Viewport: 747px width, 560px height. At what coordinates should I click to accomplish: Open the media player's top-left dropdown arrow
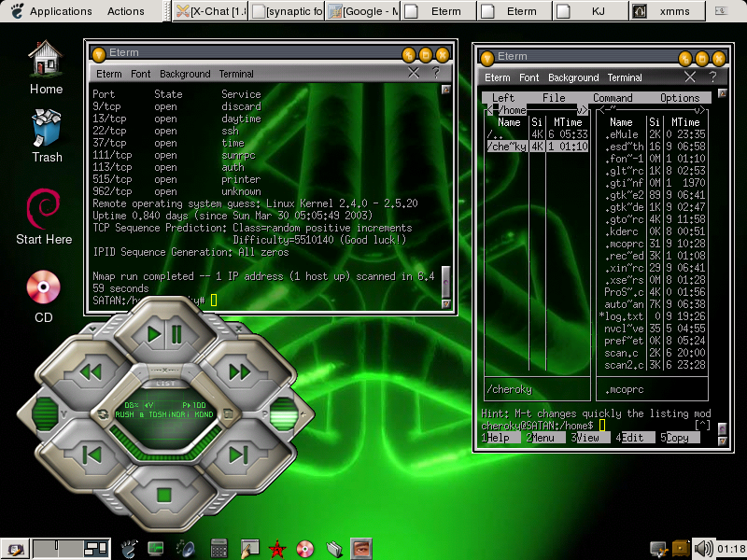(x=92, y=329)
